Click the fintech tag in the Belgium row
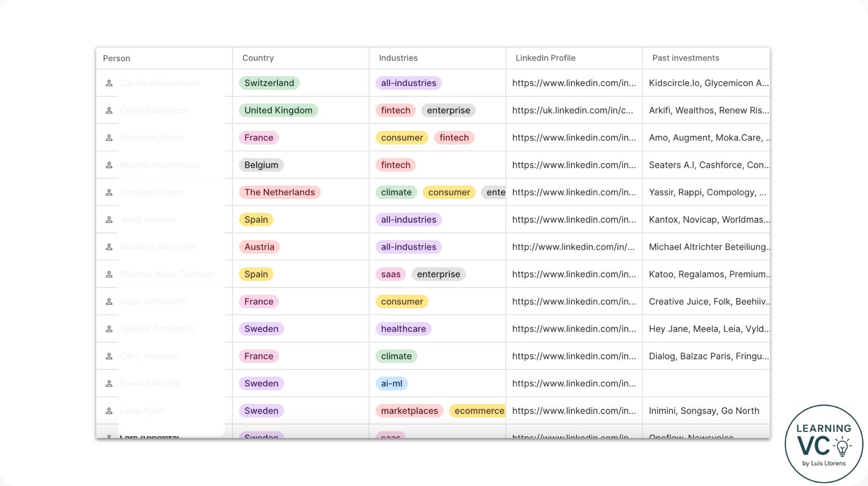Image resolution: width=868 pixels, height=486 pixels. click(x=396, y=165)
